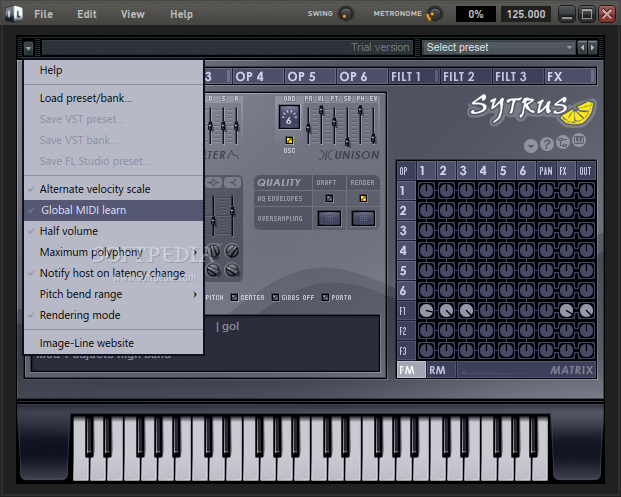Click the FL logo icon in title bar

[14, 14]
